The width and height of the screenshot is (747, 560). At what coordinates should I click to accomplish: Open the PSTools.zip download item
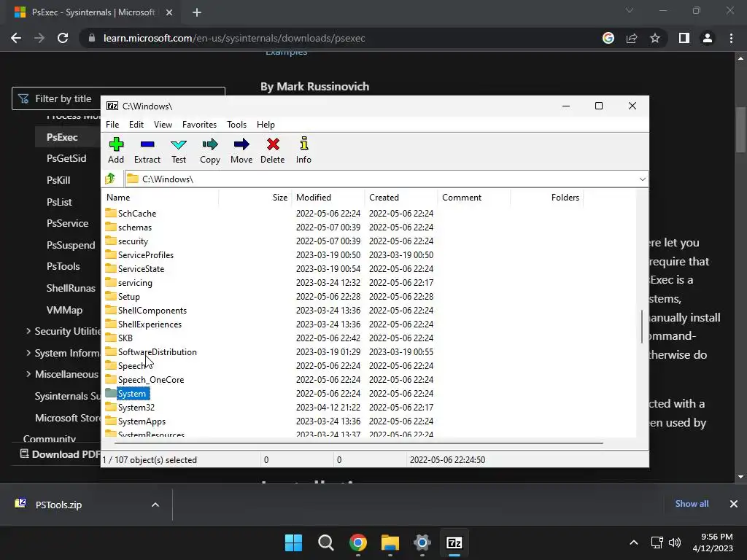(58, 505)
